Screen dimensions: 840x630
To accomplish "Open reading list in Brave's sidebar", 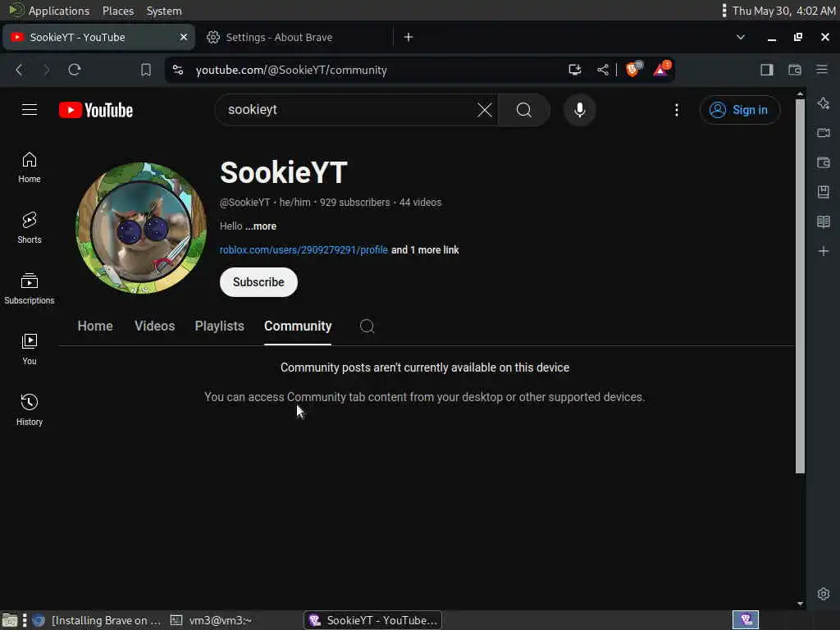I will click(824, 221).
